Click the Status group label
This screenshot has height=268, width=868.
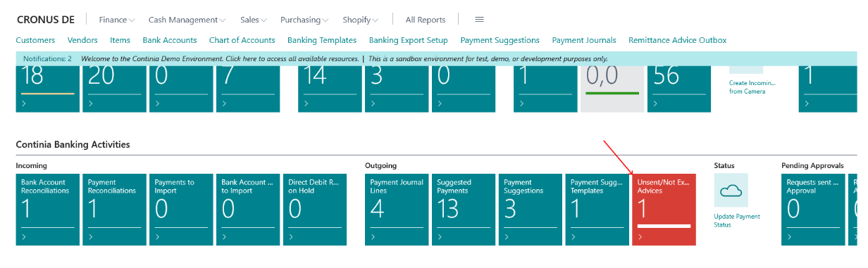[x=724, y=166]
